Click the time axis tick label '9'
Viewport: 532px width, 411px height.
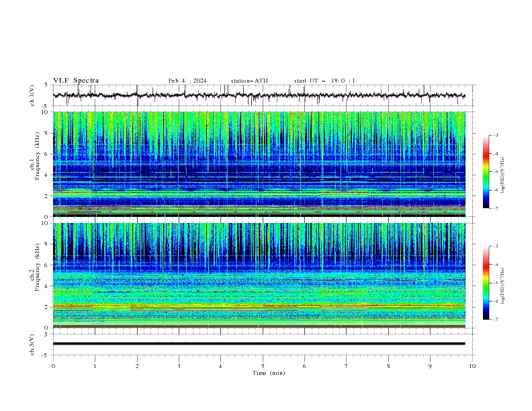[x=430, y=366]
